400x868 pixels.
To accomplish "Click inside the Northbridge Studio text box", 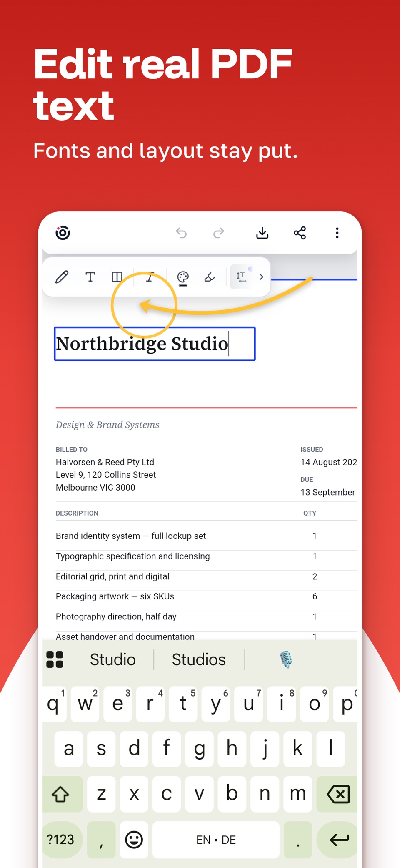I will coord(155,344).
